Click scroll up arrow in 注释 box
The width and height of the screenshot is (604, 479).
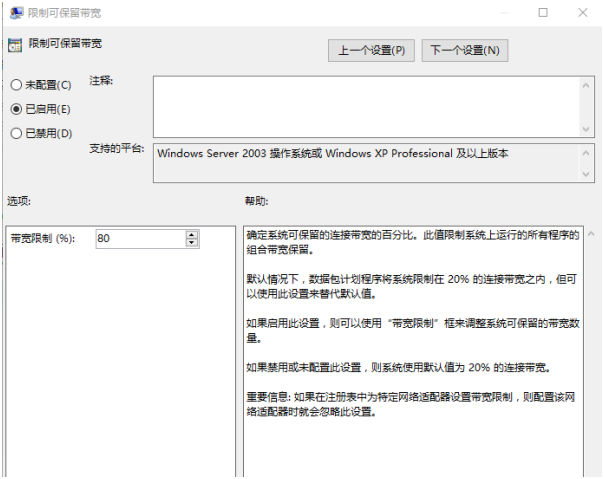(x=586, y=85)
